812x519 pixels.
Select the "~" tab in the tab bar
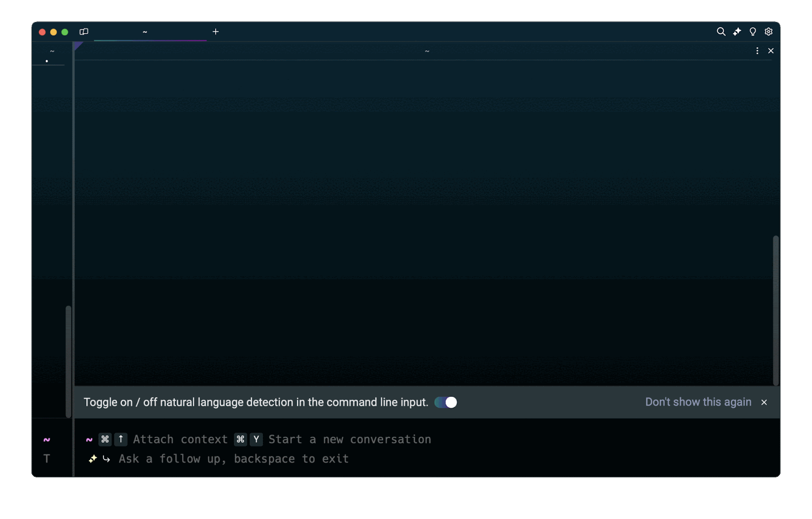coord(145,31)
